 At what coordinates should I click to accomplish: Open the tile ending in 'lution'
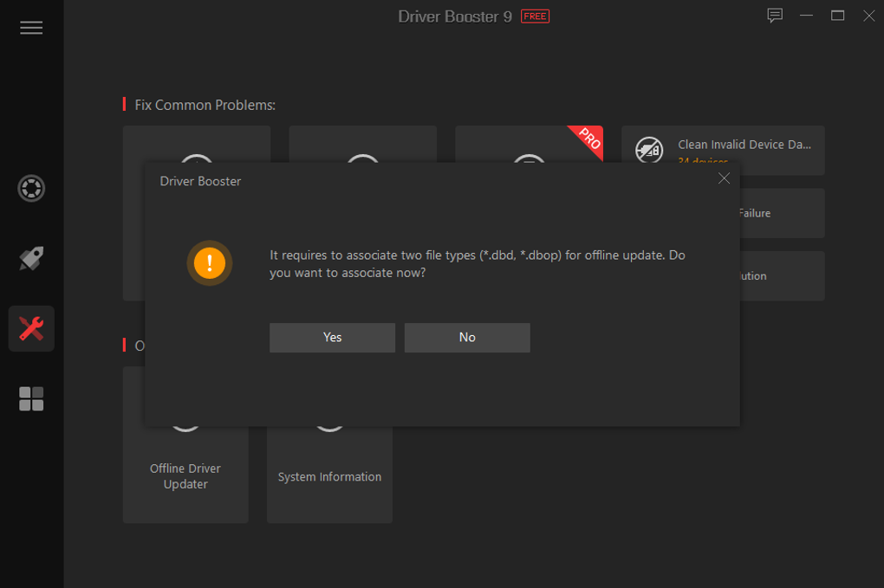(782, 276)
